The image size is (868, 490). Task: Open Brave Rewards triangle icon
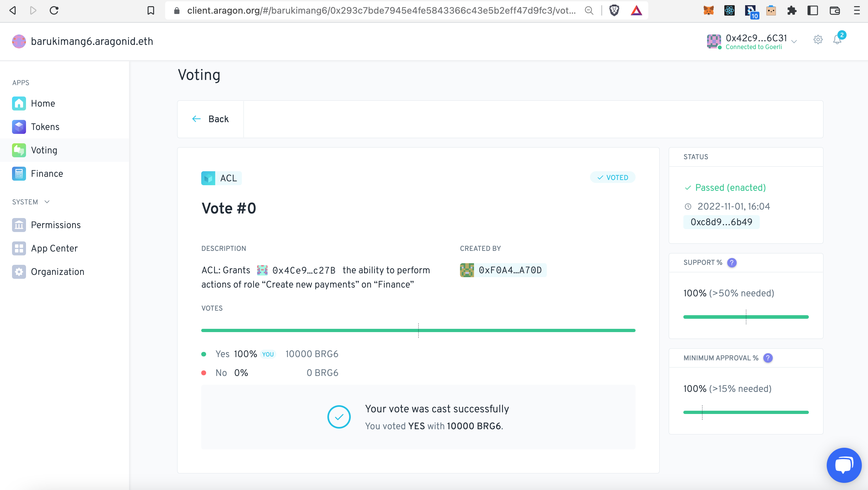point(636,10)
